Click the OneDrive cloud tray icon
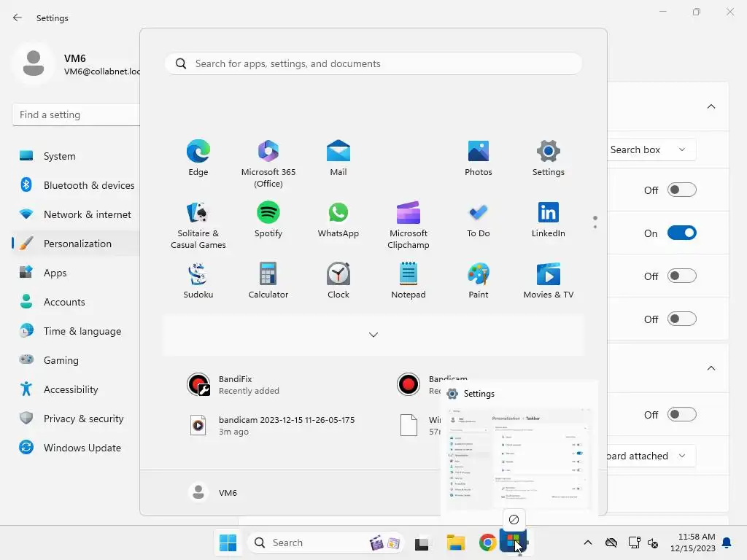Image resolution: width=747 pixels, height=560 pixels. coord(611,542)
